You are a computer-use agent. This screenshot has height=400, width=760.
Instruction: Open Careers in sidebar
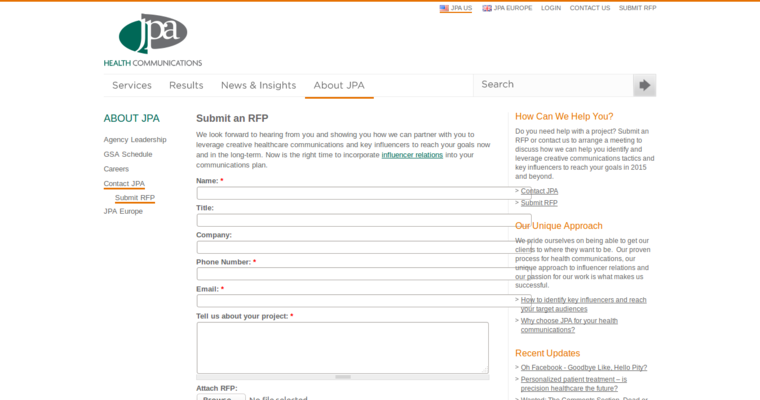[116, 169]
